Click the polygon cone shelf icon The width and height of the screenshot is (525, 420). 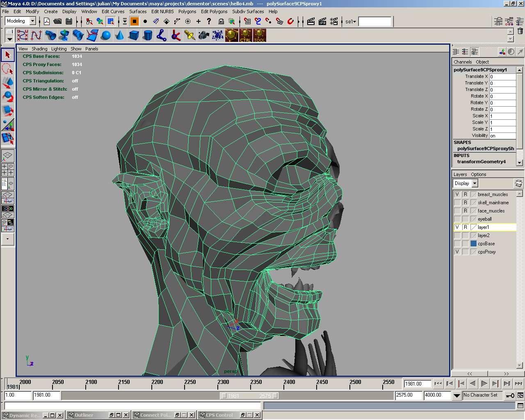(x=119, y=36)
